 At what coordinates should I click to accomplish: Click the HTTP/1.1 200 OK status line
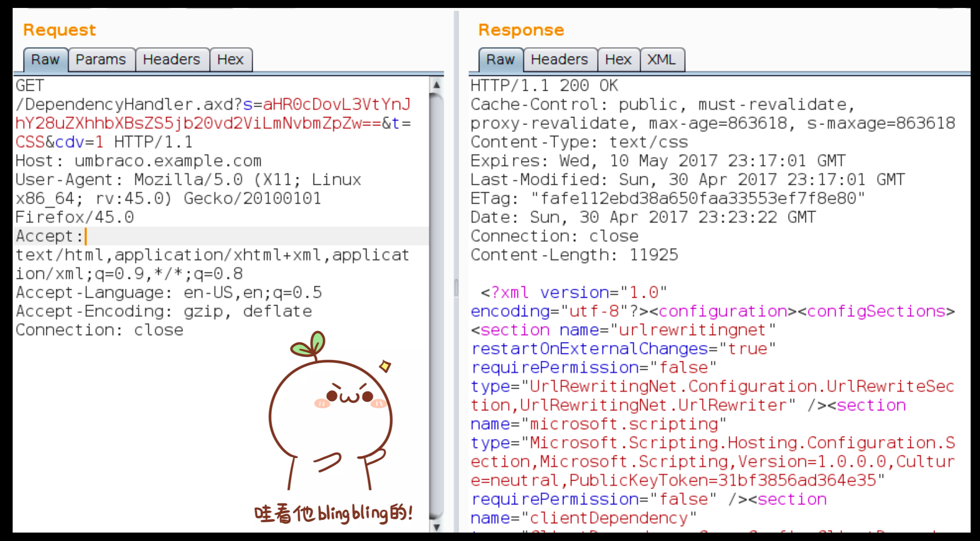tap(544, 86)
